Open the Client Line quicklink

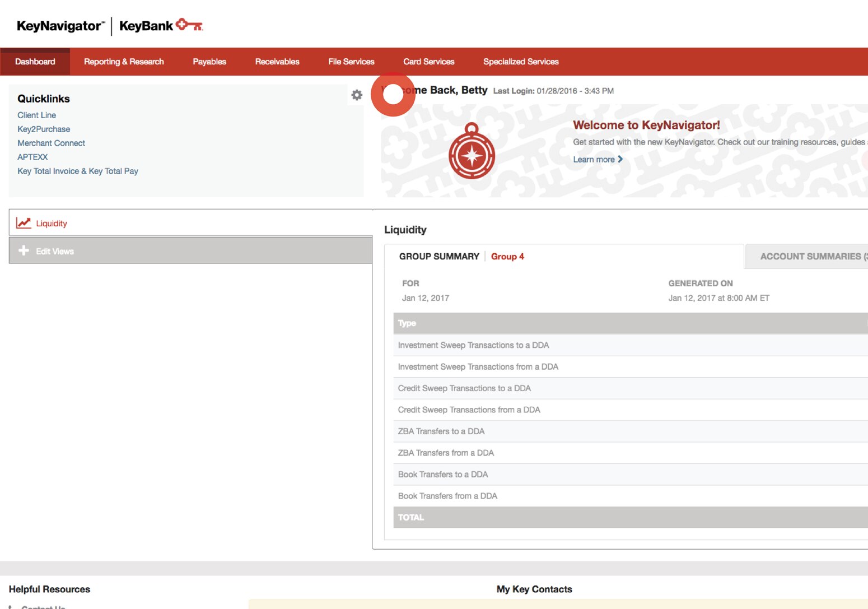pos(36,115)
